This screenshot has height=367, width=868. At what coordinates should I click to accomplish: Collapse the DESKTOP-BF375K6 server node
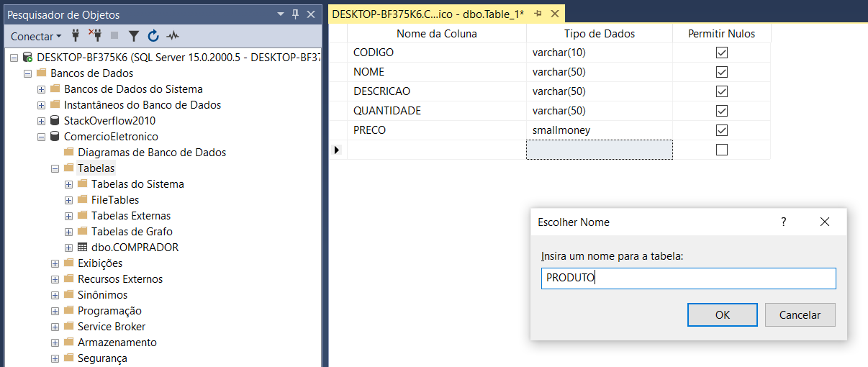pyautogui.click(x=14, y=57)
